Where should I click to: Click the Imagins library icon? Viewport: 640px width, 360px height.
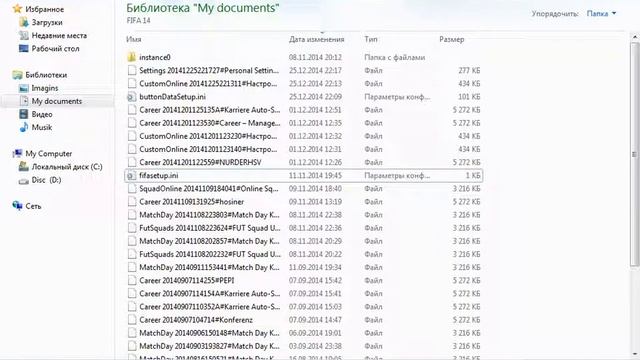(24, 88)
